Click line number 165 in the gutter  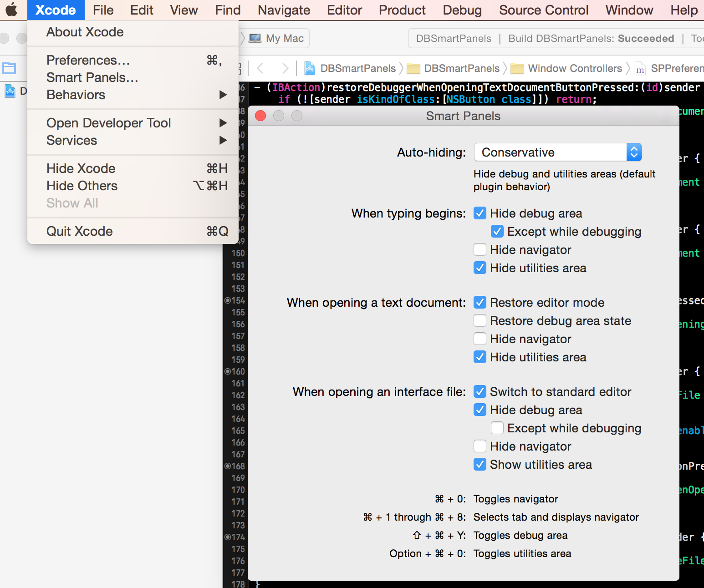238,431
